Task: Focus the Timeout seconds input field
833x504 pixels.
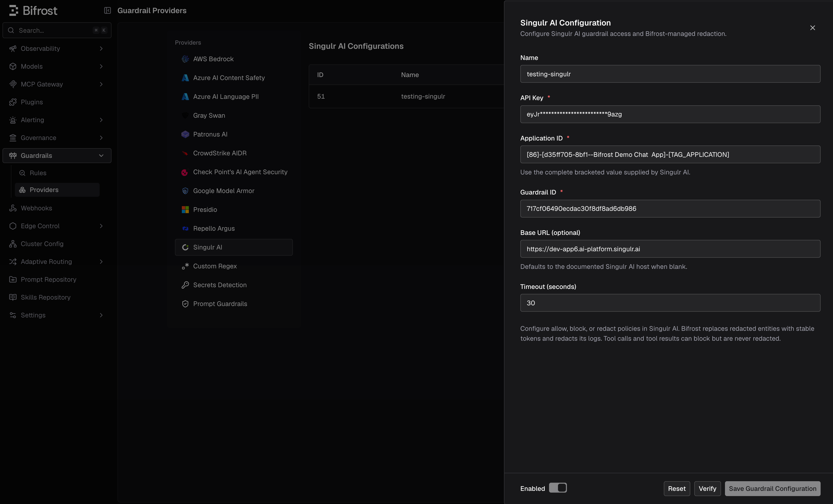Action: [x=670, y=303]
